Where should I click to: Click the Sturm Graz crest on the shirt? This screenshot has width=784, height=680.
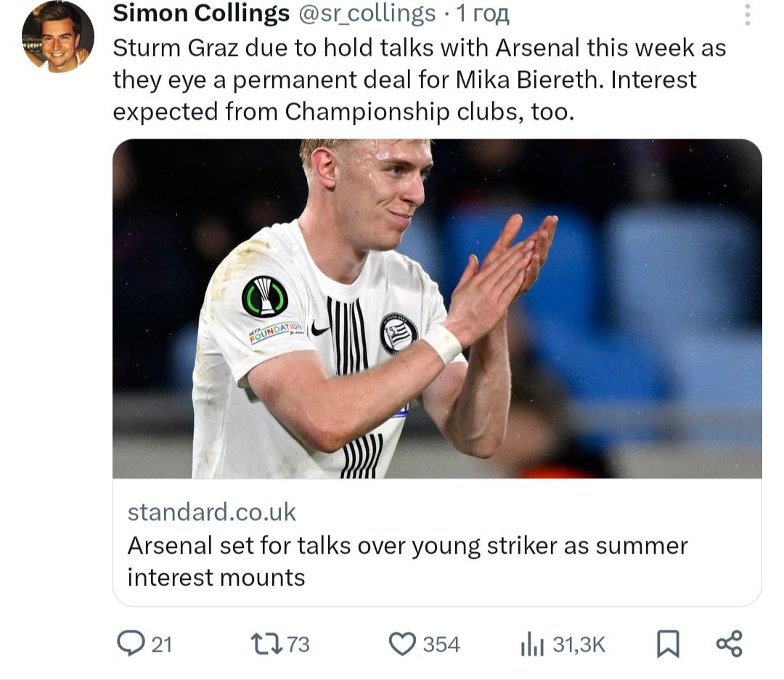399,334
